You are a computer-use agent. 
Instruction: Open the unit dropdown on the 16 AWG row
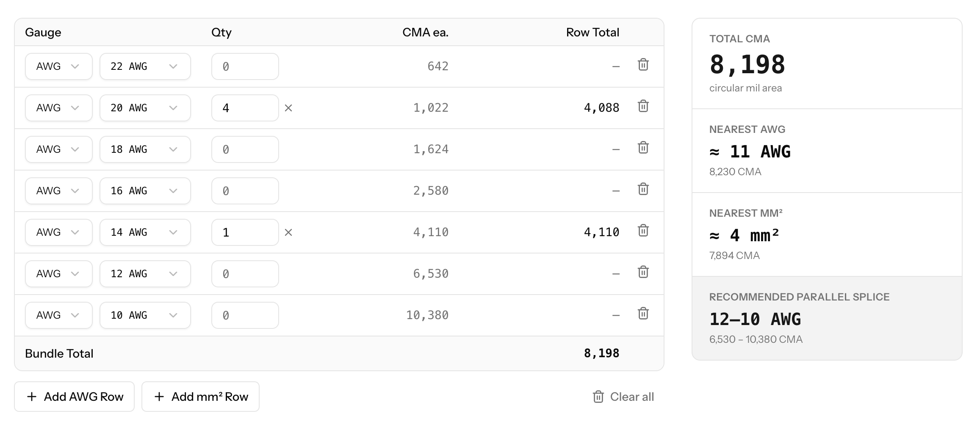tap(58, 190)
